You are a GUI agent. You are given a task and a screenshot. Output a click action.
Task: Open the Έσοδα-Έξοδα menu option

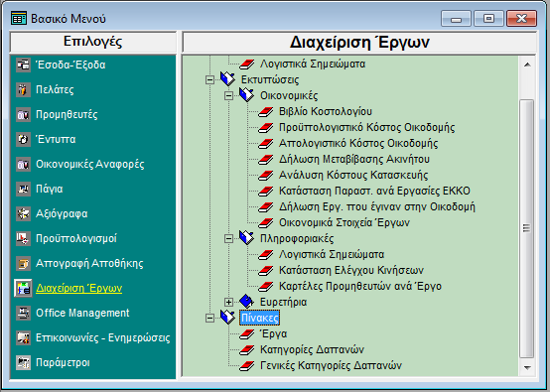[x=70, y=65]
